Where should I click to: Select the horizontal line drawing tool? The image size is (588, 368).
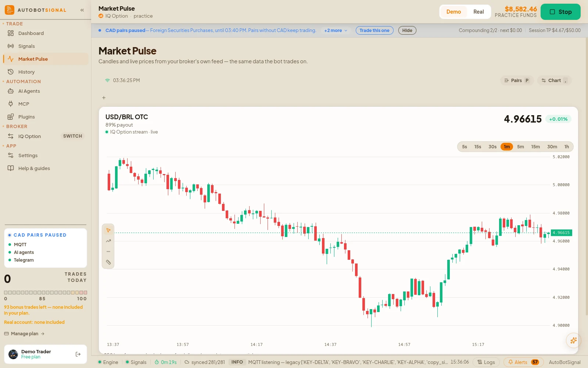coord(108,252)
